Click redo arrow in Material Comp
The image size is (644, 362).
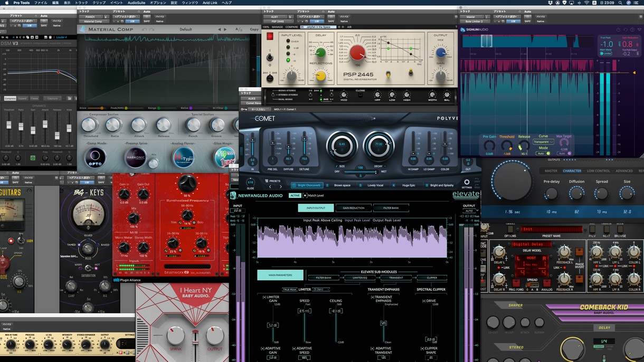coord(152,30)
